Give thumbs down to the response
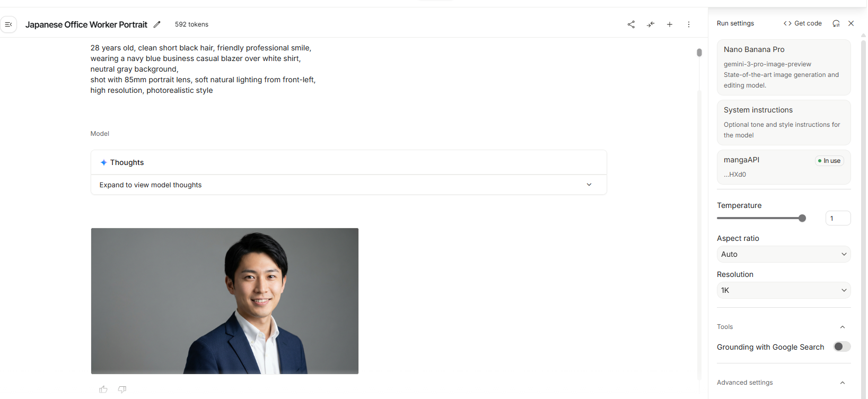Viewport: 868px width, 399px height. 122,389
